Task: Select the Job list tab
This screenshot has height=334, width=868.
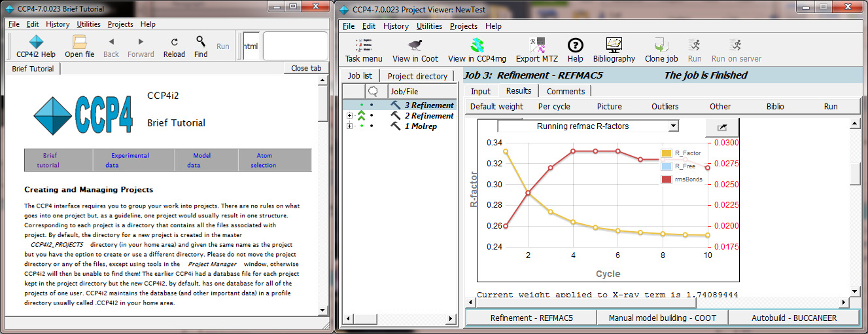Action: click(x=360, y=75)
